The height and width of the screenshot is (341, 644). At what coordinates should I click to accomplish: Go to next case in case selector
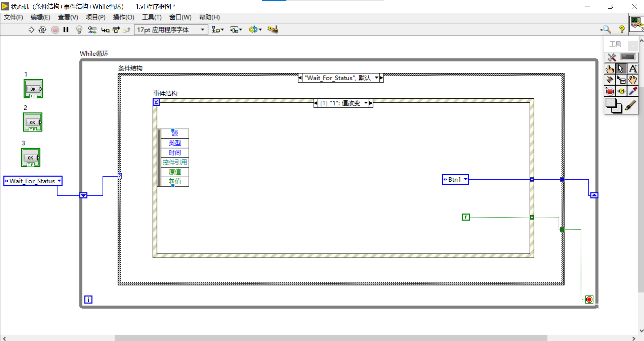pos(382,78)
